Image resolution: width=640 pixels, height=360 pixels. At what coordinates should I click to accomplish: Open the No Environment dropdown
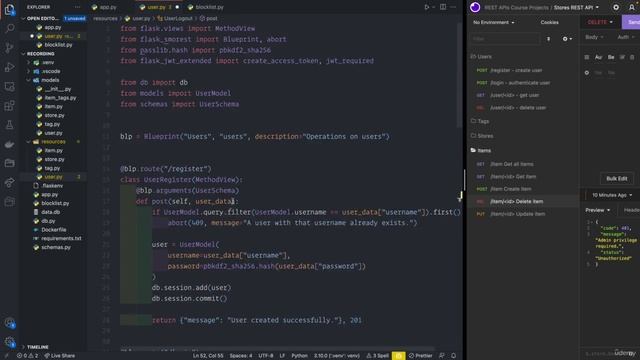point(493,22)
